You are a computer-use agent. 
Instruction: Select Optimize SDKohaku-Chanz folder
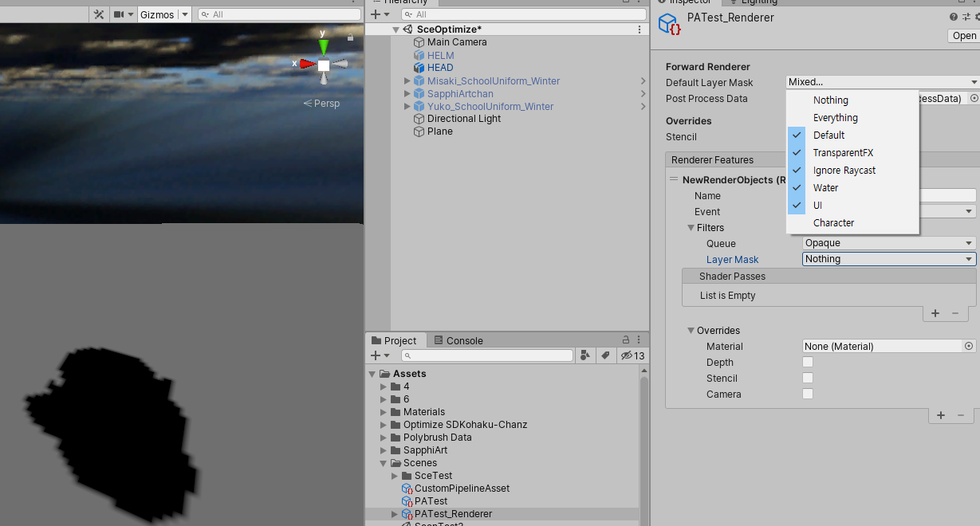click(465, 425)
